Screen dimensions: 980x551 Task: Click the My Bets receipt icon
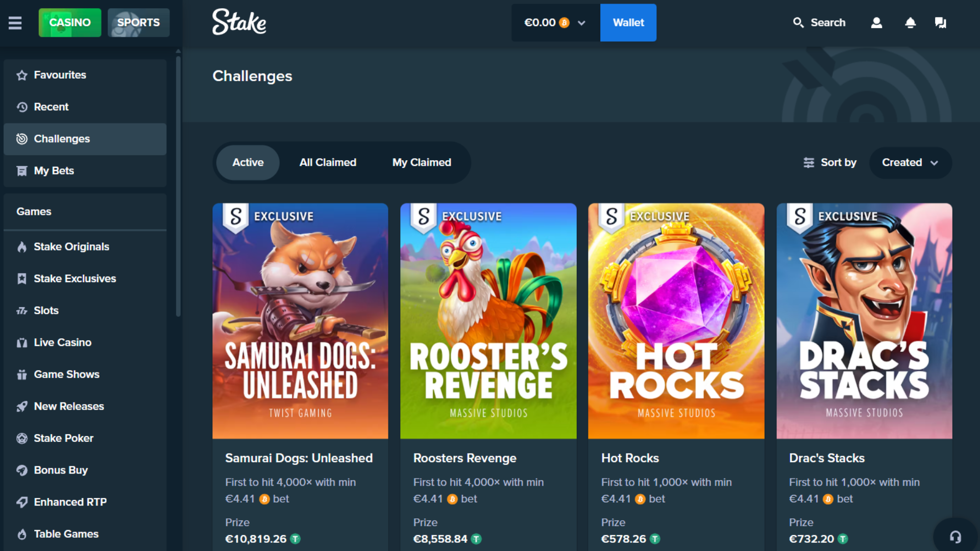coord(21,171)
